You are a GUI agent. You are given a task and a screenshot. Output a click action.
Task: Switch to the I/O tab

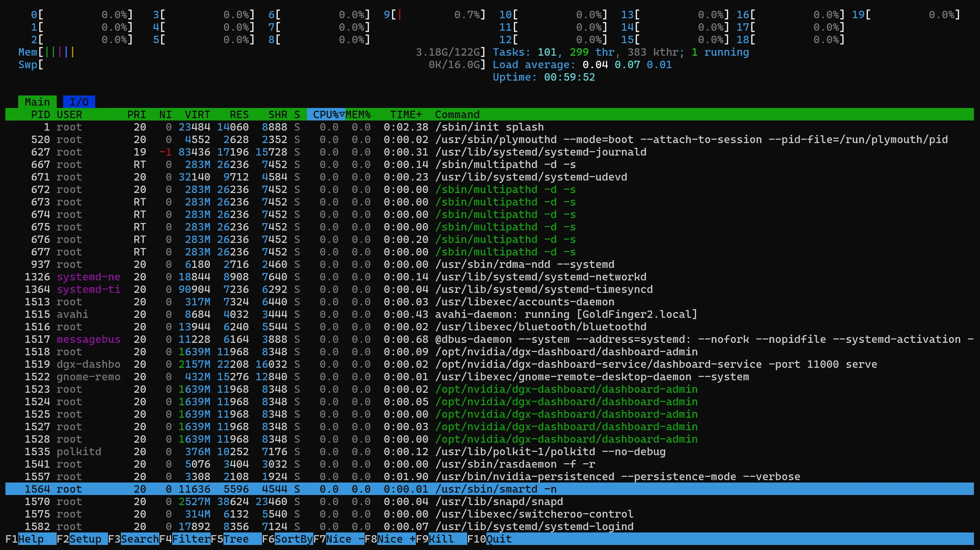coord(79,102)
